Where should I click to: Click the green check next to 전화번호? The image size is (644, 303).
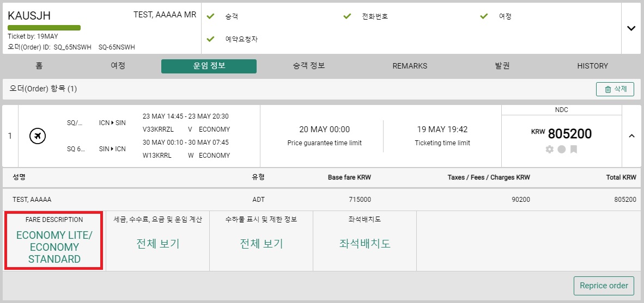(x=347, y=16)
